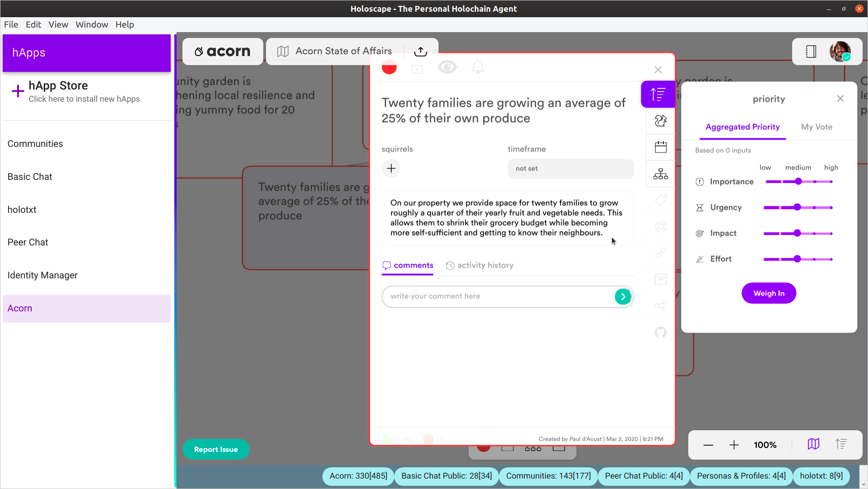Click the faded archive box icon

point(661,279)
